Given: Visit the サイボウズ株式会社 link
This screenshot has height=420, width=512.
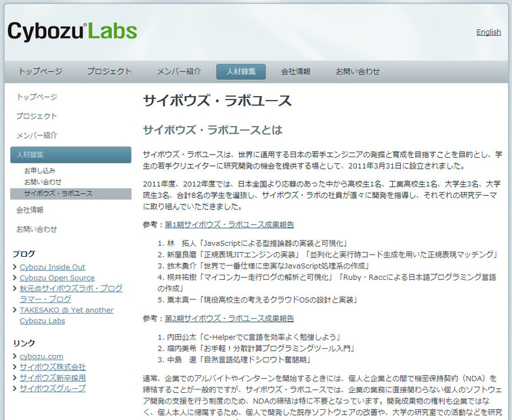Looking at the screenshot, I should point(53,367).
